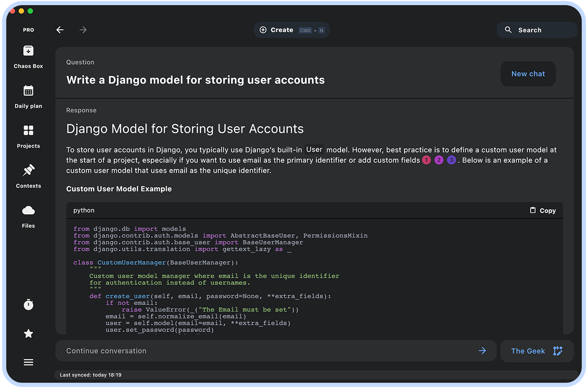
Task: Click the Chaos Box label
Action: tap(29, 66)
